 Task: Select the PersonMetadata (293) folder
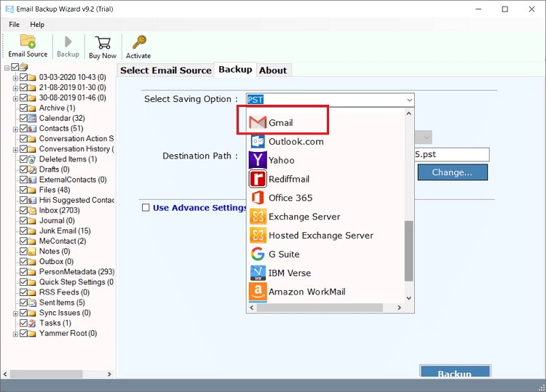pos(76,272)
